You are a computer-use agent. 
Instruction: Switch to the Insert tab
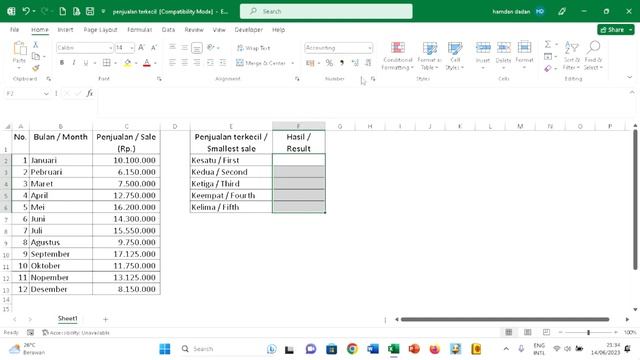pyautogui.click(x=65, y=30)
